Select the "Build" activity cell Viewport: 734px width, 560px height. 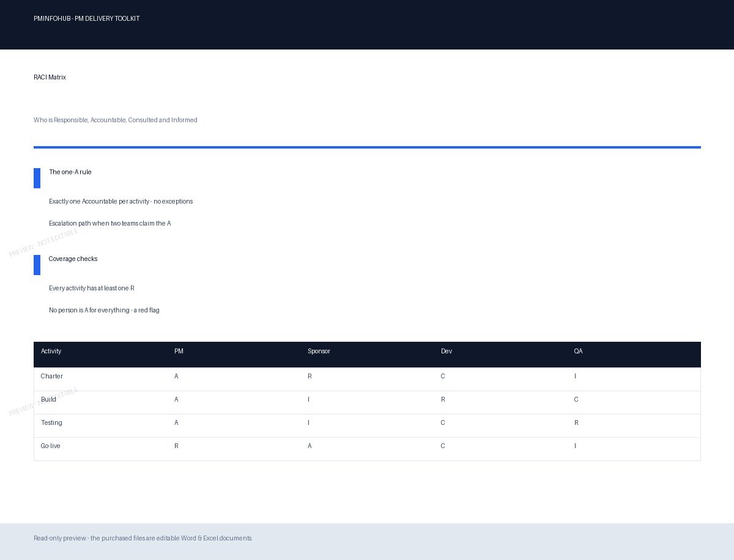pyautogui.click(x=48, y=400)
